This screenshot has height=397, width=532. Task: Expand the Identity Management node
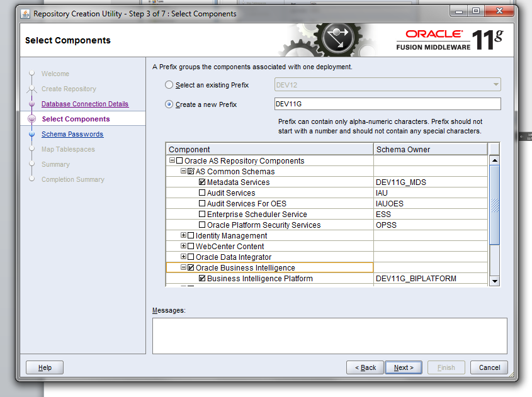(183, 235)
